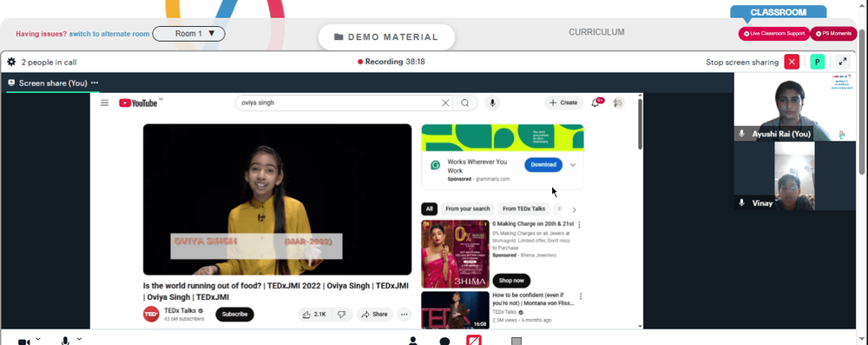The width and height of the screenshot is (868, 345).
Task: Enter fullscreen with the expand arrows icon
Action: [x=843, y=62]
